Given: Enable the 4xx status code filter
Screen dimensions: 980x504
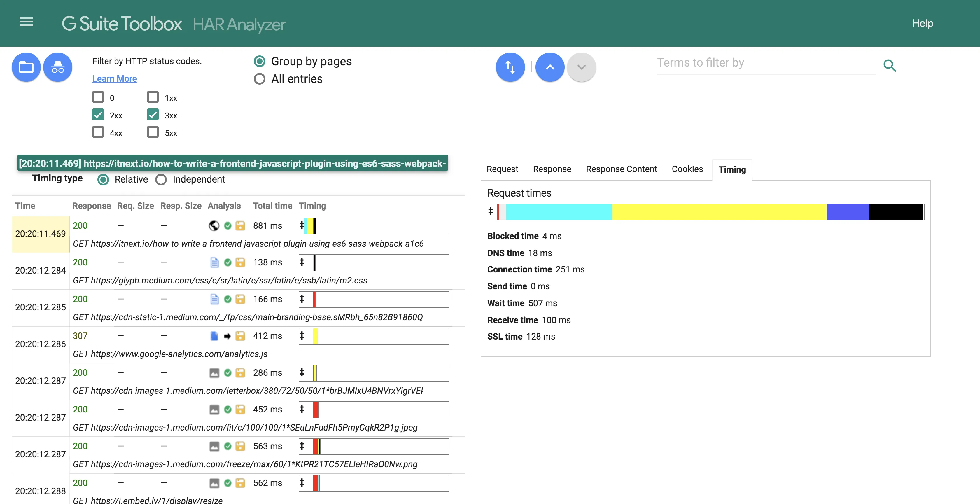Looking at the screenshot, I should coord(98,132).
